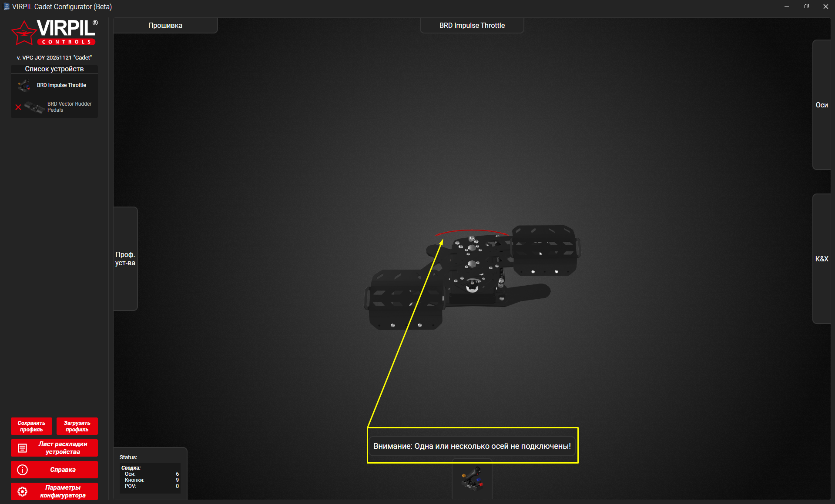
Task: Select the throttle thumbnail at the bottom center
Action: (472, 479)
